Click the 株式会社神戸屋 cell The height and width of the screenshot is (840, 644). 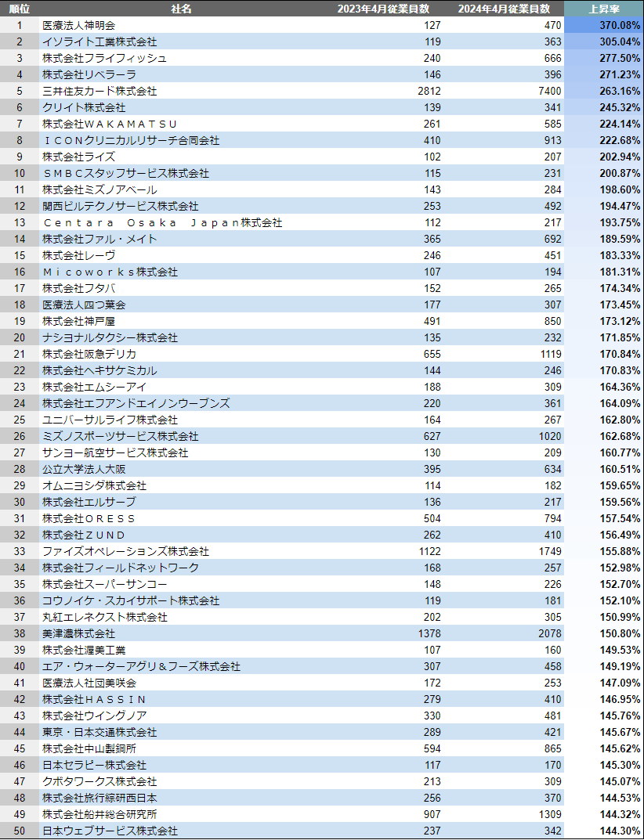[x=79, y=321]
